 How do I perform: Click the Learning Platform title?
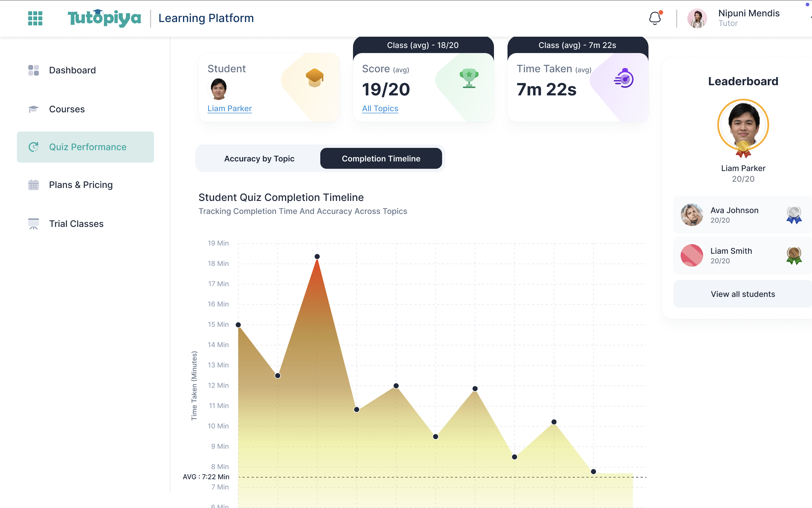(206, 18)
